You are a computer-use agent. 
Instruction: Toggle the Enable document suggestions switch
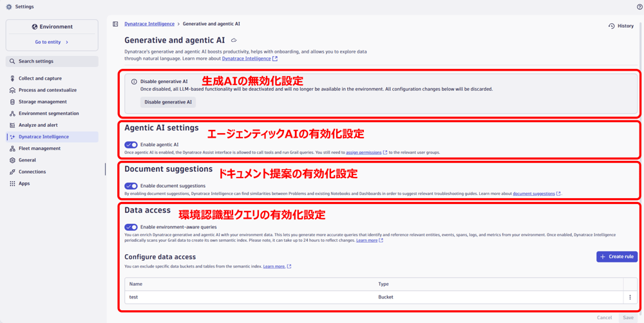click(x=131, y=186)
